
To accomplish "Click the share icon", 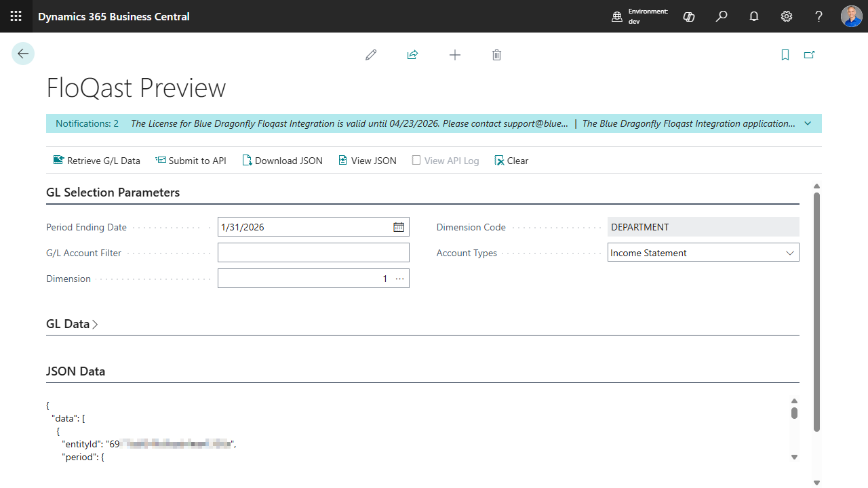I will tap(412, 55).
